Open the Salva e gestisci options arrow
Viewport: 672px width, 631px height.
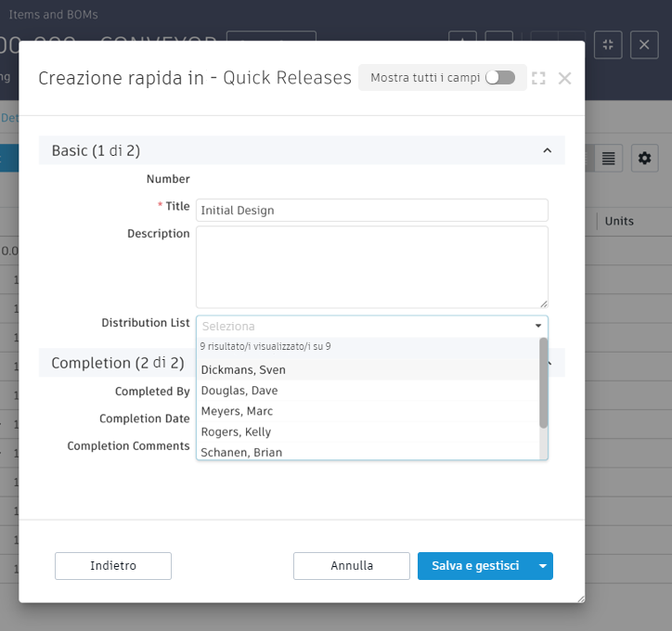pyautogui.click(x=543, y=565)
